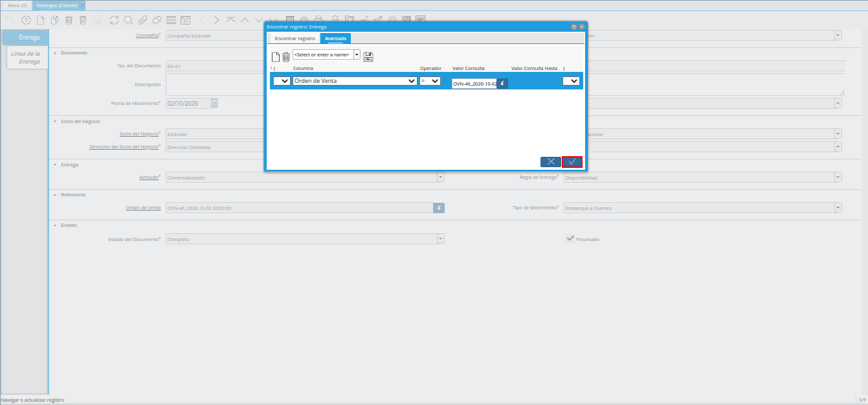Click the first trash Delete record icon
The width and height of the screenshot is (868, 405).
tap(69, 20)
